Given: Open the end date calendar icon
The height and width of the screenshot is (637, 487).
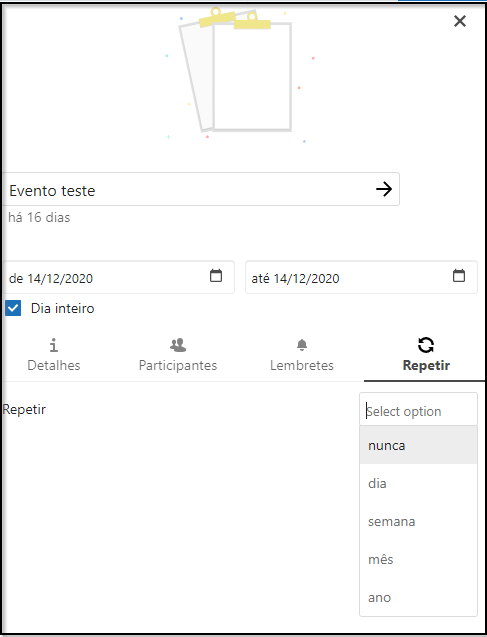Looking at the screenshot, I should click(459, 275).
